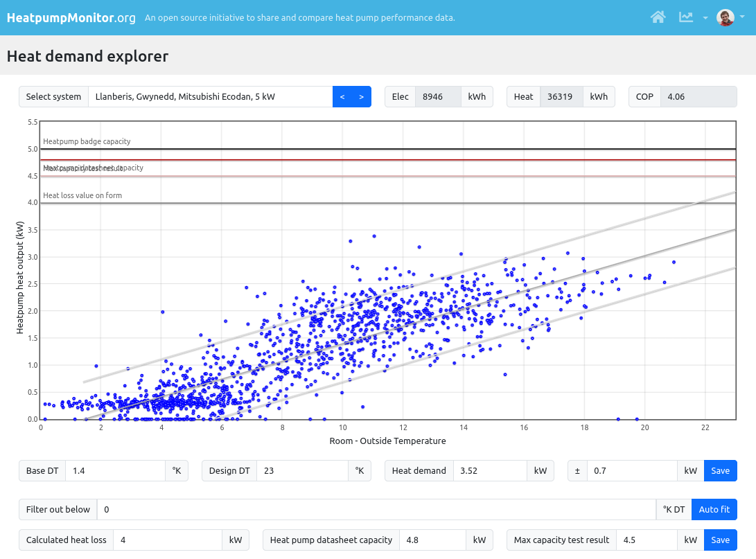Click the 'Select system' label
Viewport: 756px width, 559px height.
[53, 96]
